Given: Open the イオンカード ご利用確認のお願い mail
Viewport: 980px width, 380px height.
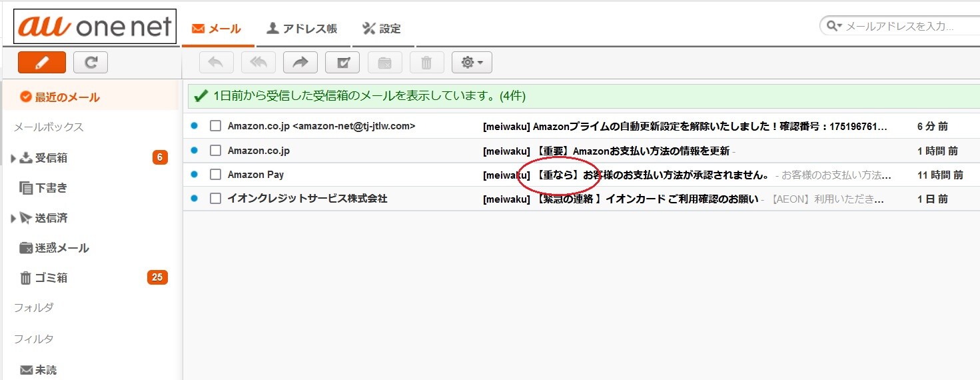Looking at the screenshot, I should pos(621,199).
